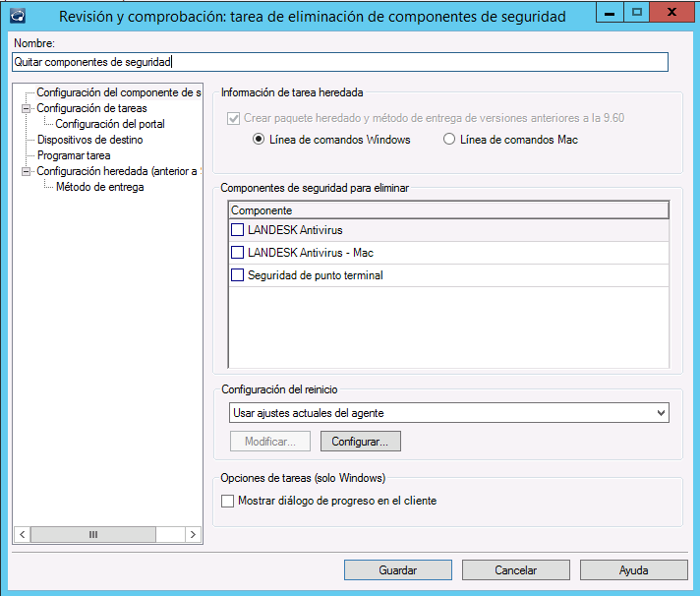700x596 pixels.
Task: Click the Nombre text field
Action: click(340, 62)
